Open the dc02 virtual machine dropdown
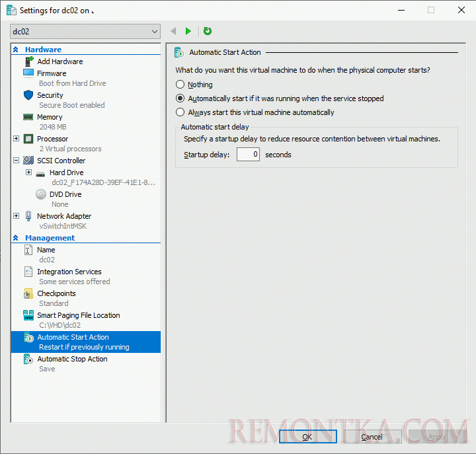The width and height of the screenshot is (476, 454). pyautogui.click(x=85, y=32)
